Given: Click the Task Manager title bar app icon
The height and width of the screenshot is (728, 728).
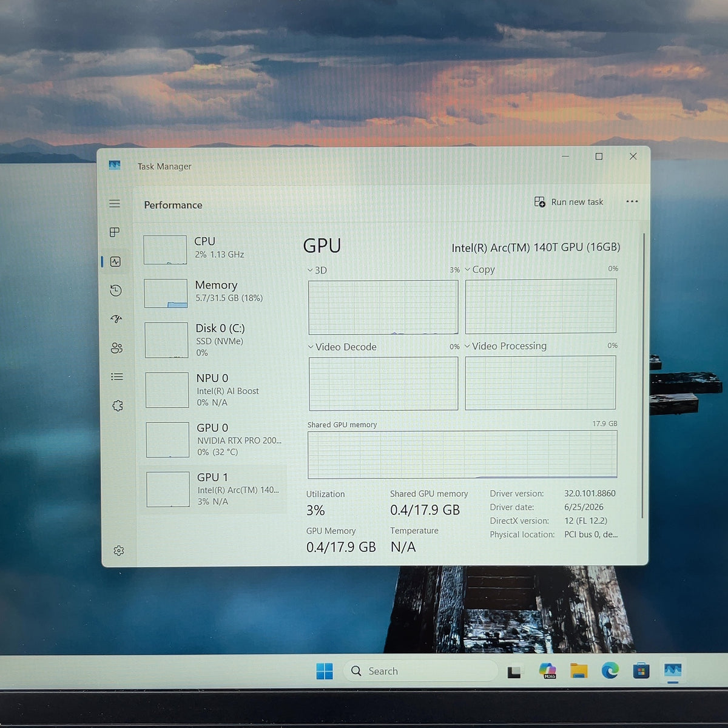Looking at the screenshot, I should (x=115, y=165).
